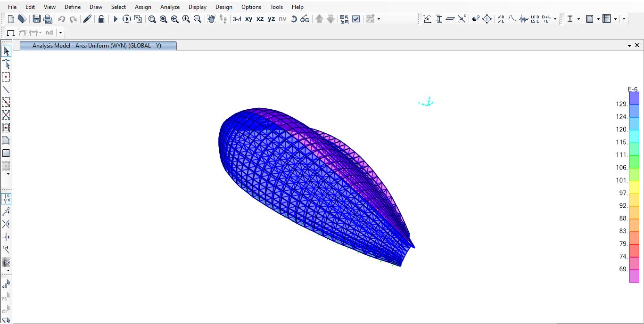
Task: Open the File menu
Action: pyautogui.click(x=12, y=7)
